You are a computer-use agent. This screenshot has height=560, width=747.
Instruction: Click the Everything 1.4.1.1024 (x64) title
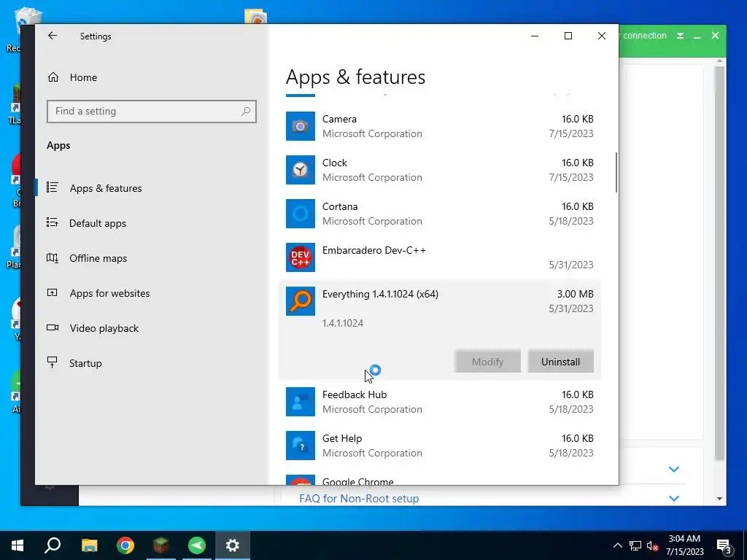click(x=380, y=295)
